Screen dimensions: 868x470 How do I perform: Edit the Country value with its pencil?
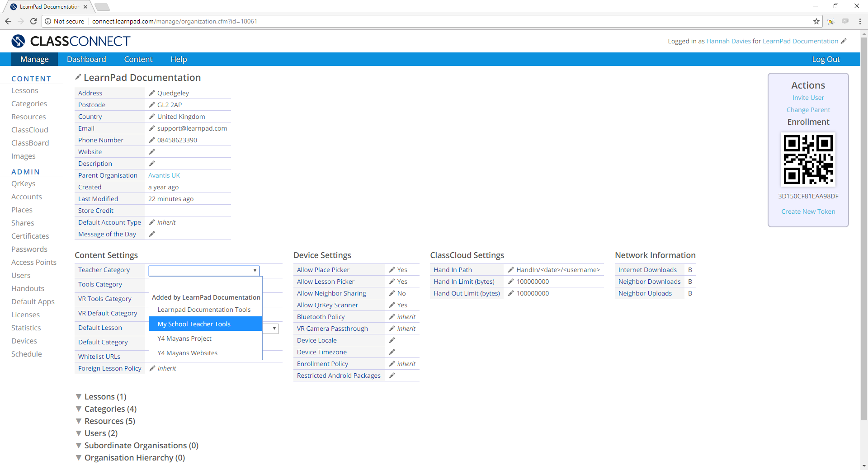pyautogui.click(x=152, y=117)
